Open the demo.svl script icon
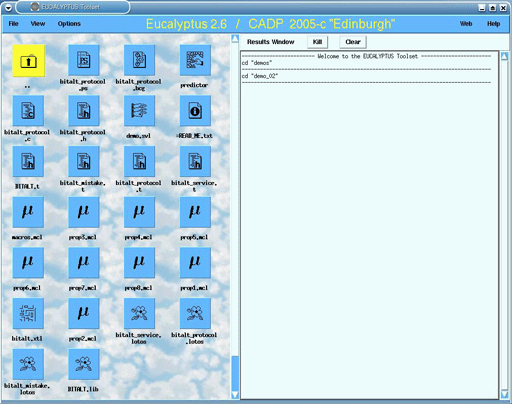Screen dimensions: 512x404 [x=139, y=111]
